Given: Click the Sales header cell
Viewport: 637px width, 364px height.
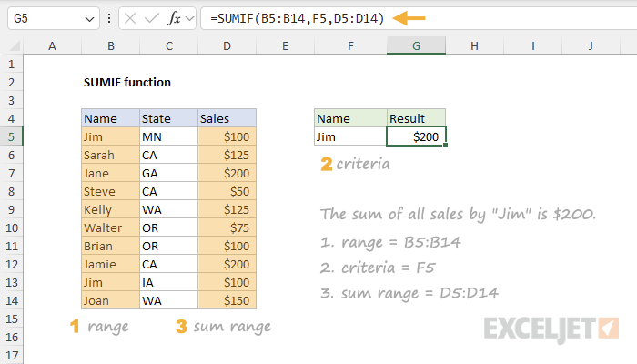Looking at the screenshot, I should (x=227, y=118).
